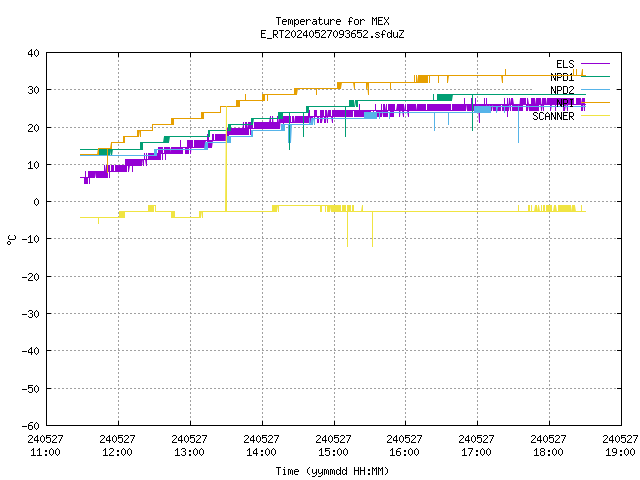Image resolution: width=640 pixels, height=480 pixels.
Task: Click the NPD1 legend label
Action: tap(562, 77)
